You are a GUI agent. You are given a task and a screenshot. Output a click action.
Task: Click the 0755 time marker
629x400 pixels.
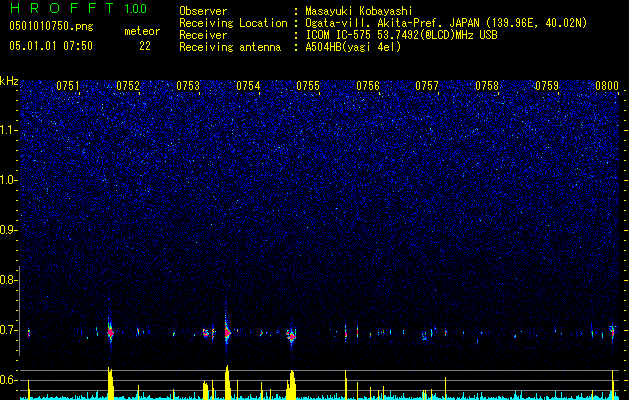tap(308, 85)
